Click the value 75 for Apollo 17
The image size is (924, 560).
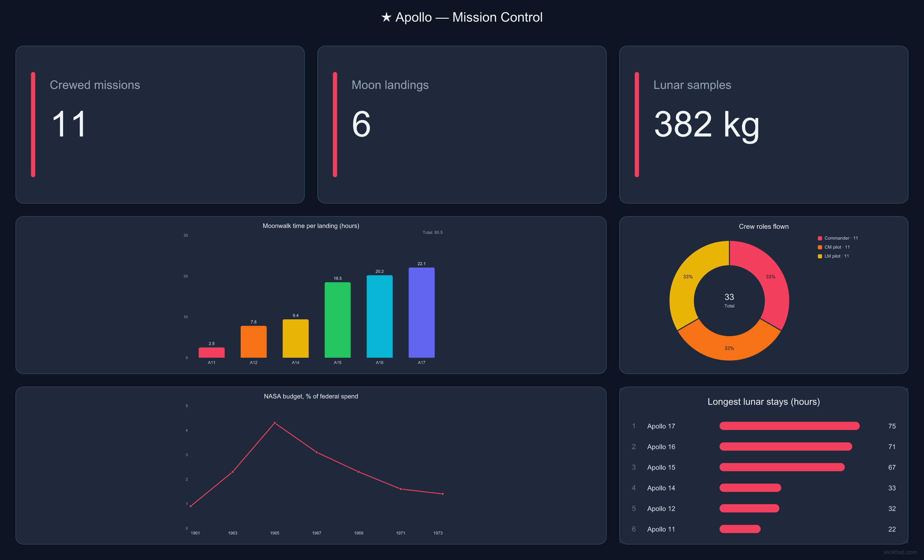click(892, 426)
